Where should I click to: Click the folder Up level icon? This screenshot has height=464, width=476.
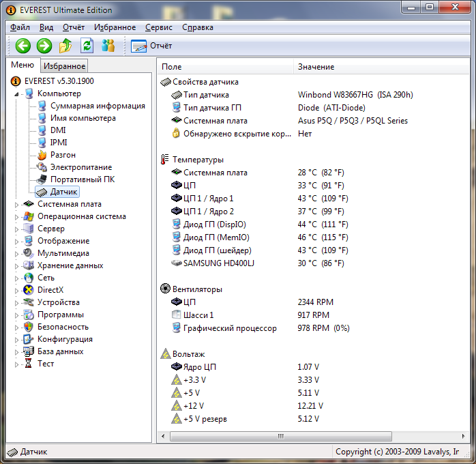[65, 46]
